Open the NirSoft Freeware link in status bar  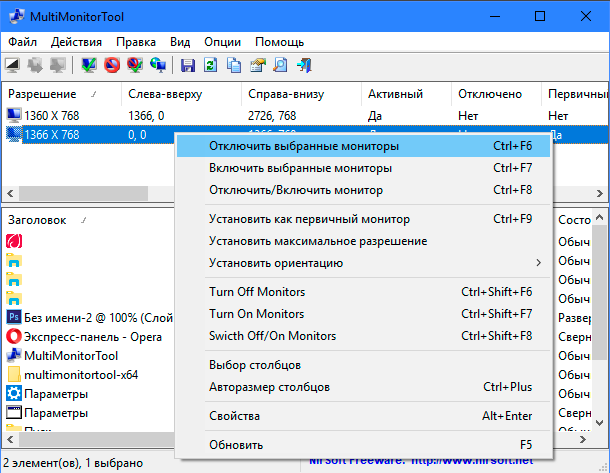click(421, 461)
